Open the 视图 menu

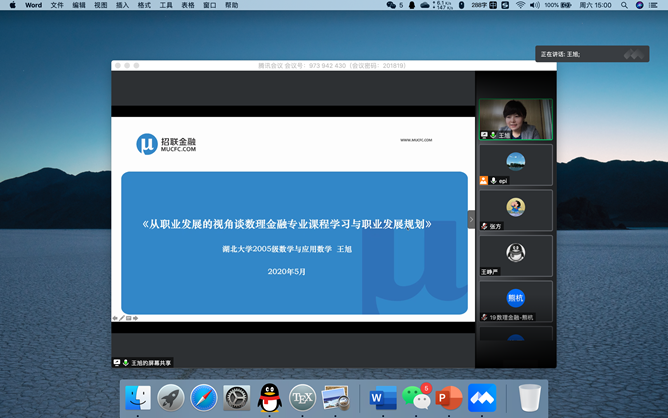point(100,5)
